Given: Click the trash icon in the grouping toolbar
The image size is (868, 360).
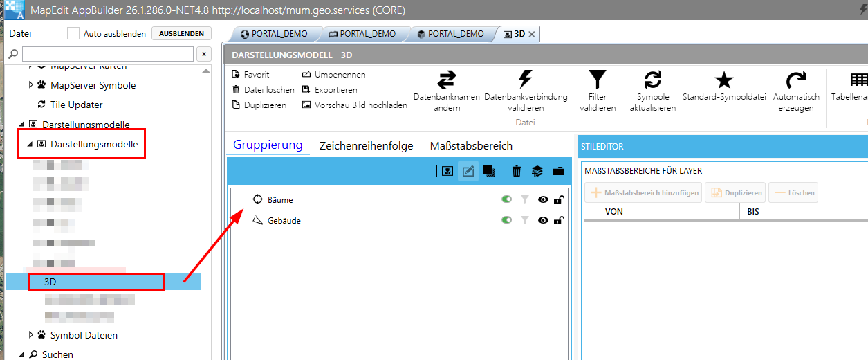Looking at the screenshot, I should (517, 171).
